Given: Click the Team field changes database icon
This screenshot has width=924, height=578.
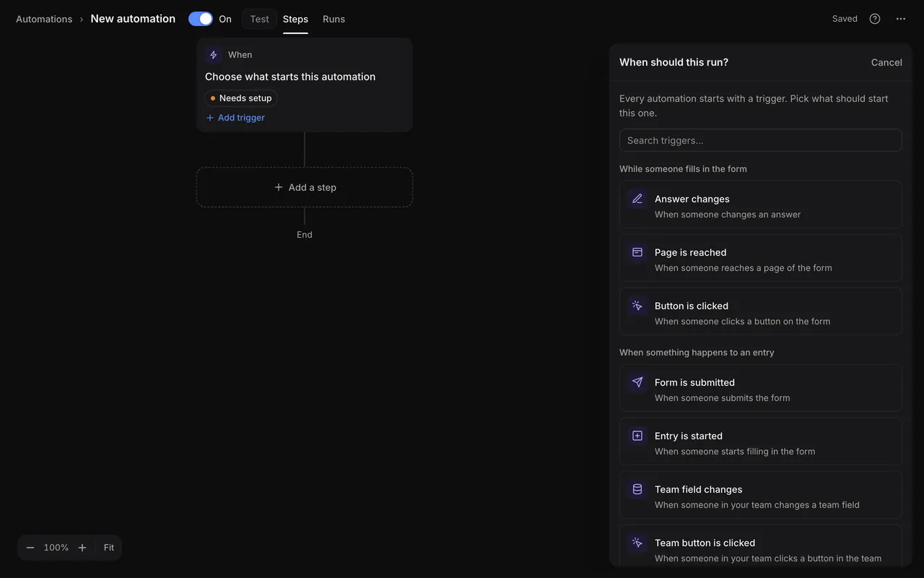Looking at the screenshot, I should tap(637, 489).
